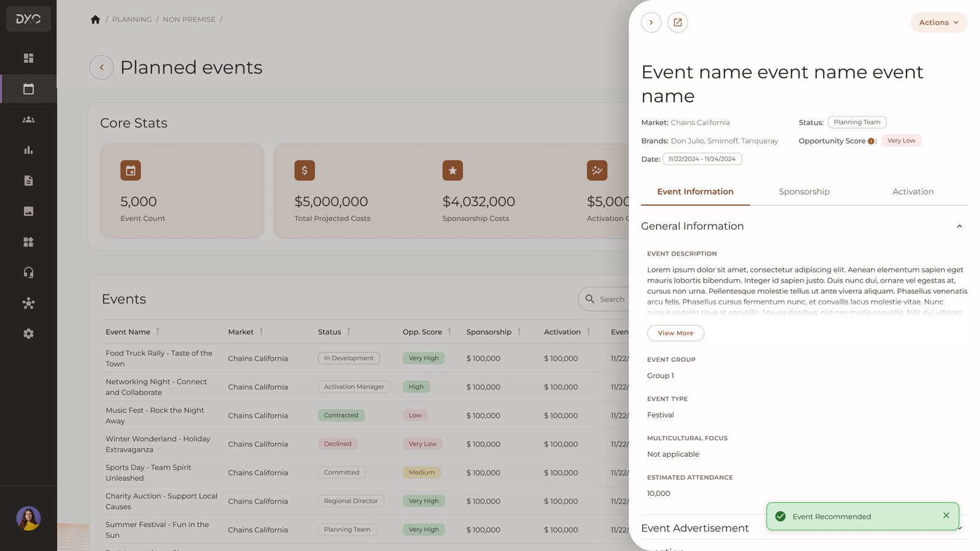Open the document icon in sidebar
Screen dimensions: 980x551
point(28,181)
